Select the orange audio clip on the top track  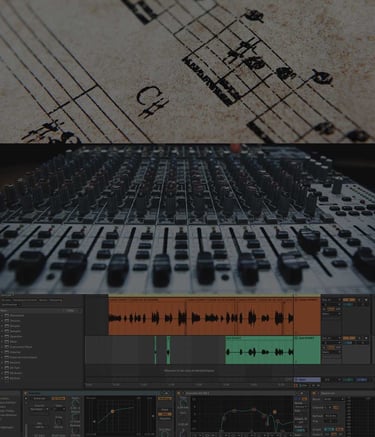(x=214, y=317)
